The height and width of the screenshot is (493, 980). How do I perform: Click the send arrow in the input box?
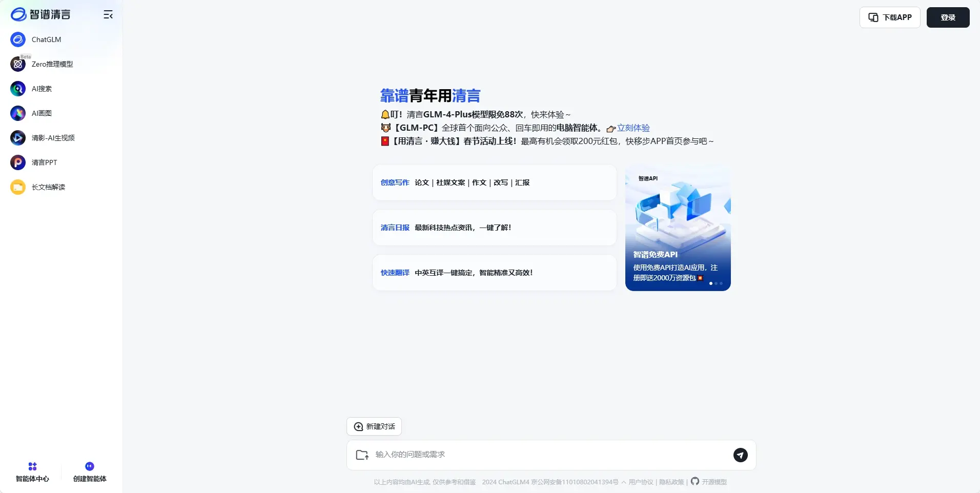point(741,455)
